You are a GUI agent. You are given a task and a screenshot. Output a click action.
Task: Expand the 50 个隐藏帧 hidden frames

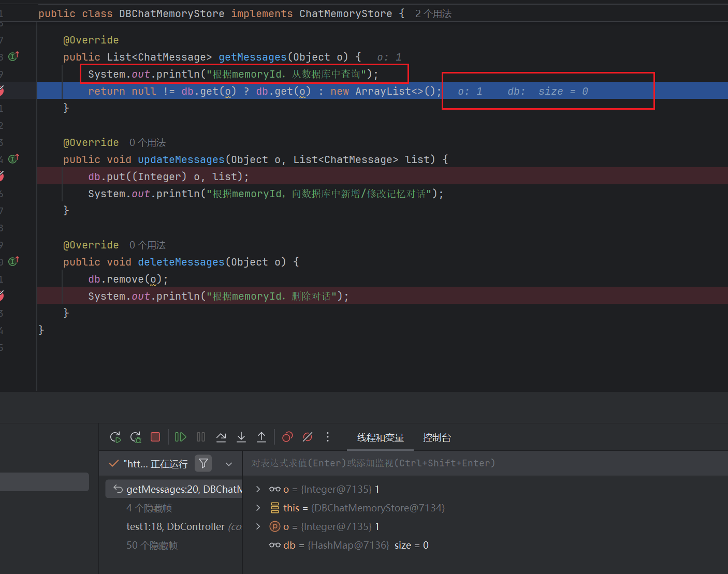(x=152, y=546)
